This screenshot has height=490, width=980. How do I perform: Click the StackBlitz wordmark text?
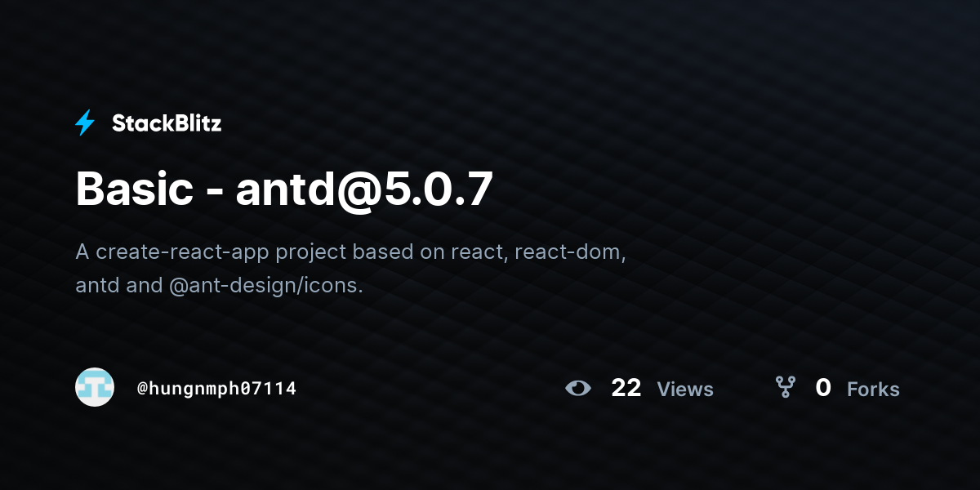167,123
